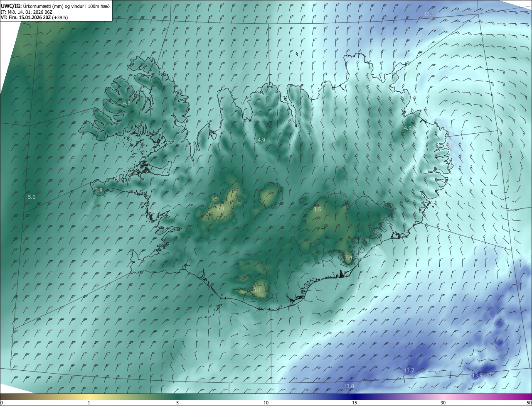This screenshot has height=406, width=532.
Task: Click the colorbar tick labeled 5
Action: (x=177, y=403)
